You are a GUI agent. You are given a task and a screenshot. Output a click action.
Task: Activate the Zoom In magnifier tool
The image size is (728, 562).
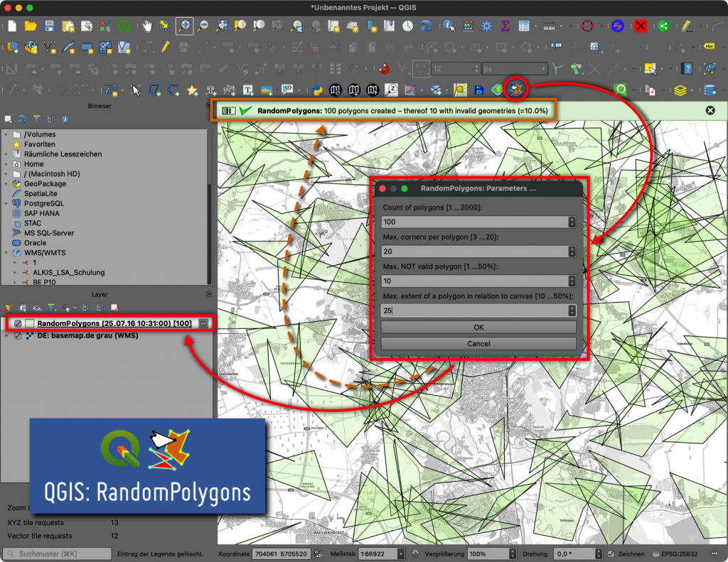[x=184, y=26]
